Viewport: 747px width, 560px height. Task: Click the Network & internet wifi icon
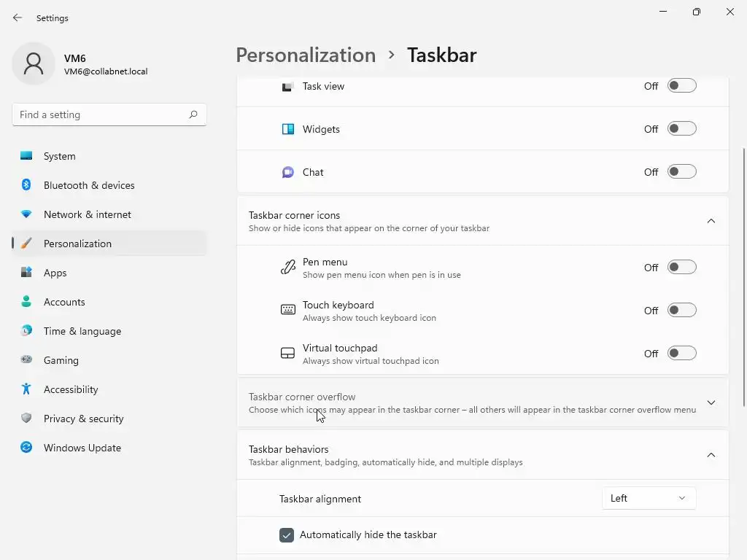pos(26,214)
